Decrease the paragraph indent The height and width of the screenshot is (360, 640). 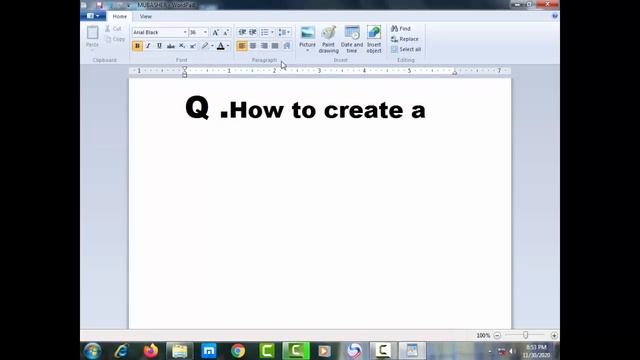pos(242,32)
